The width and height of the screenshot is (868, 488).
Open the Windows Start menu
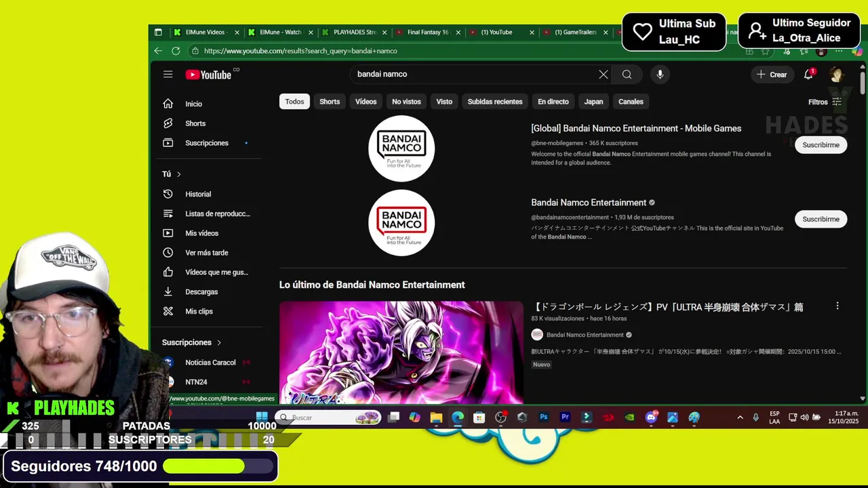tap(262, 417)
